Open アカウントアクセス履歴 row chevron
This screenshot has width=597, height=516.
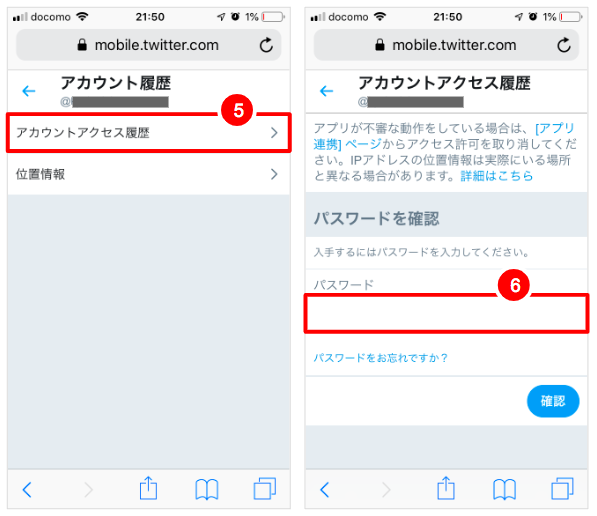274,133
